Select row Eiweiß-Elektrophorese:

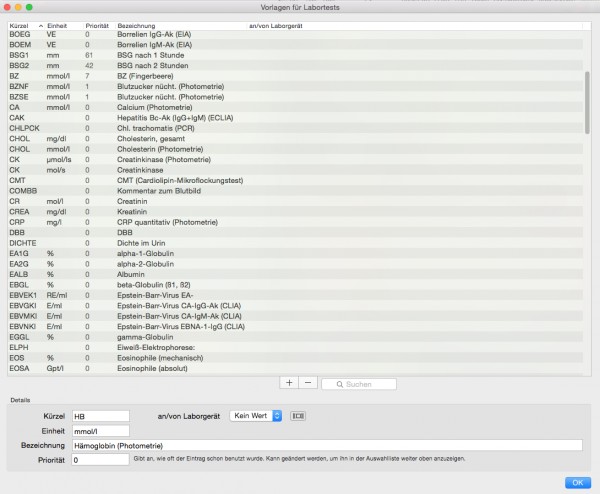point(295,347)
